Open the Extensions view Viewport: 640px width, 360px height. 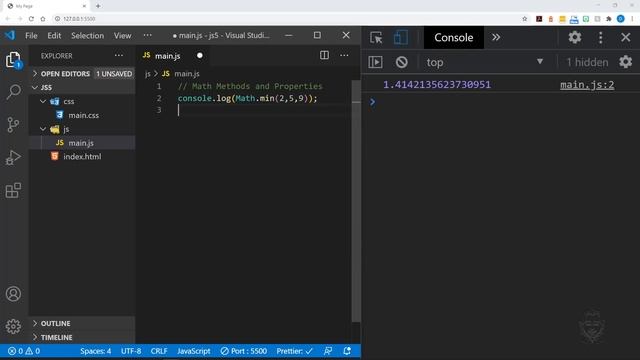[x=13, y=190]
